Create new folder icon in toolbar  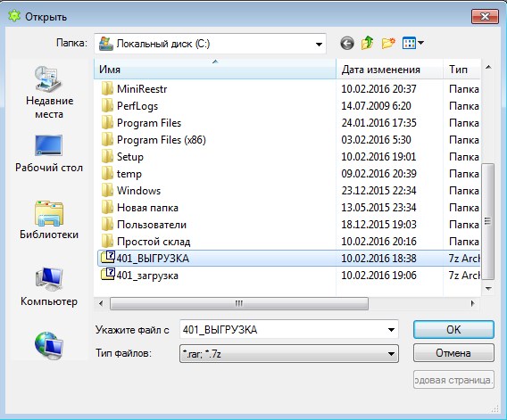(388, 43)
